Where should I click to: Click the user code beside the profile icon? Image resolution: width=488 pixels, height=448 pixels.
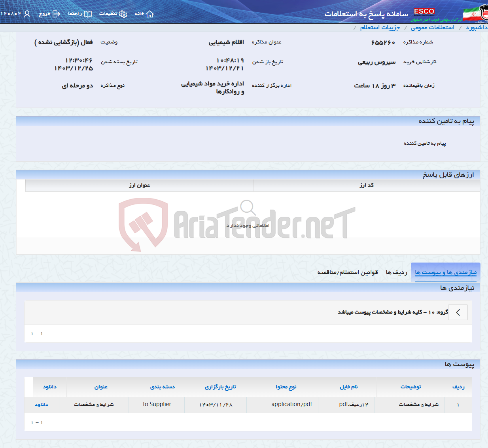(11, 14)
